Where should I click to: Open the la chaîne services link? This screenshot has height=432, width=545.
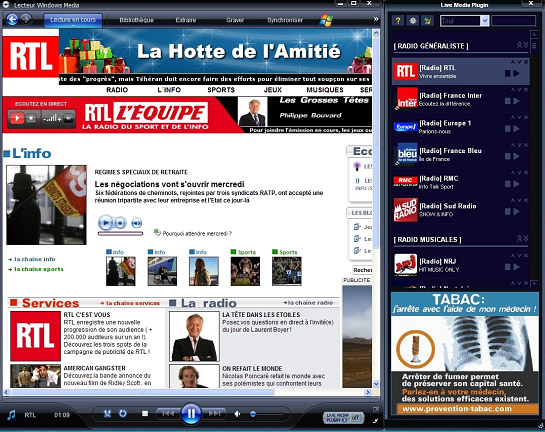click(x=132, y=303)
